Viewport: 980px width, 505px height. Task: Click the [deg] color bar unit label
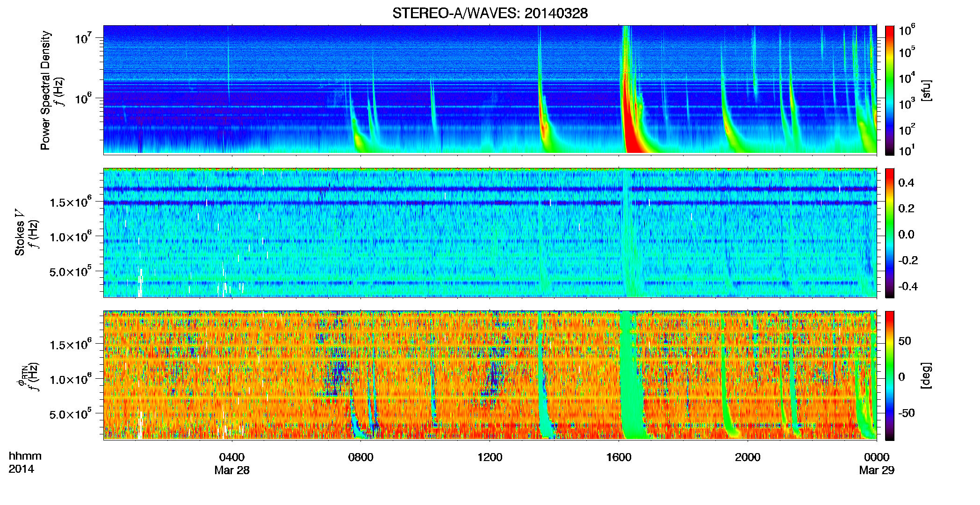(926, 375)
